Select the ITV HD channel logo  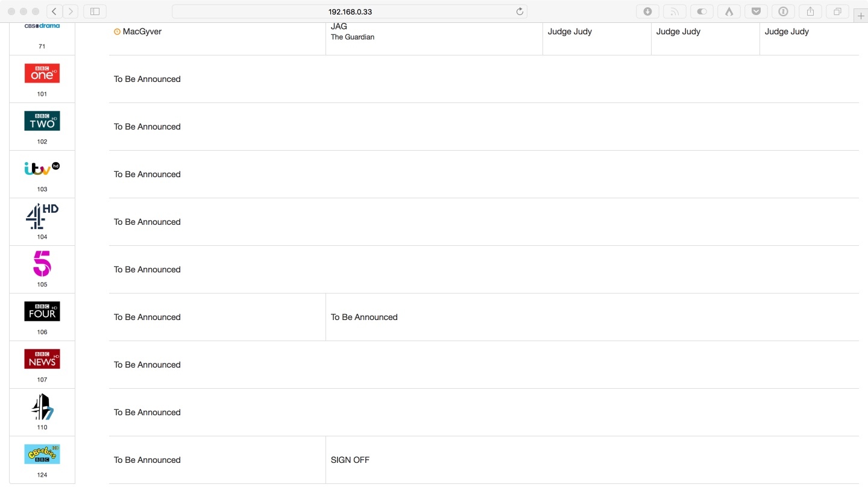[x=42, y=169]
